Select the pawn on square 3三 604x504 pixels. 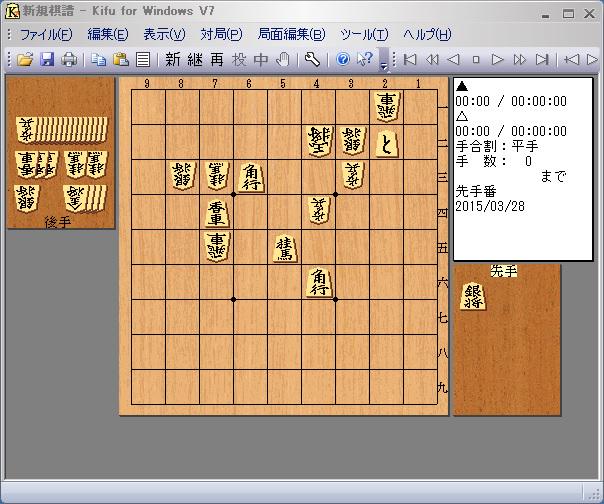[352, 175]
